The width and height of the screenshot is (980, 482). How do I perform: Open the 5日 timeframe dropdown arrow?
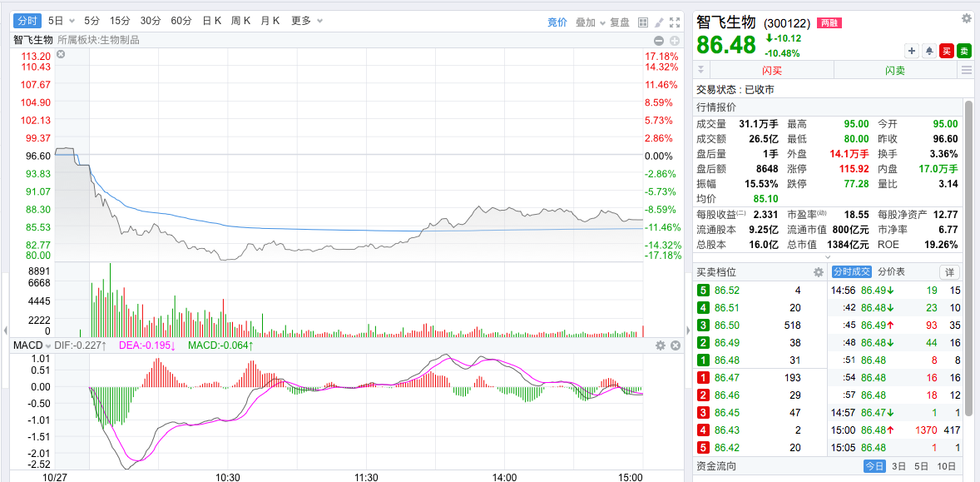point(72,22)
